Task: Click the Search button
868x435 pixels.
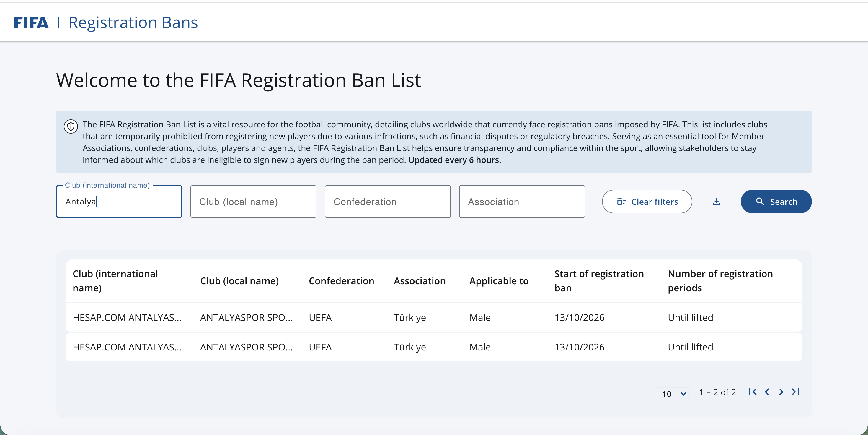Action: point(776,202)
